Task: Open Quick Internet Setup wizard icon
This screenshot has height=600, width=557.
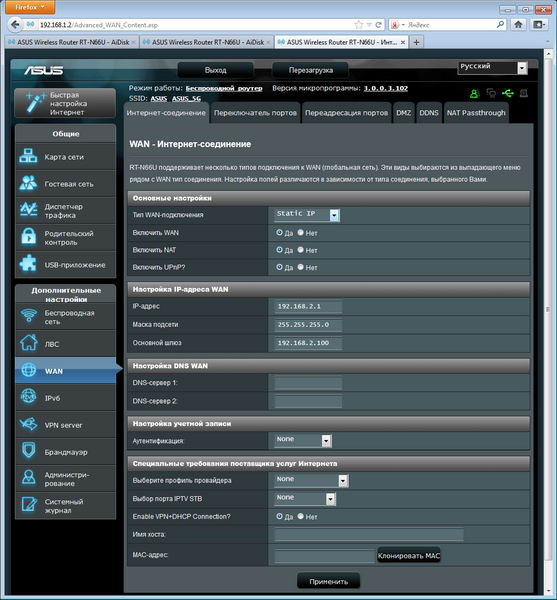Action: pyautogui.click(x=35, y=103)
